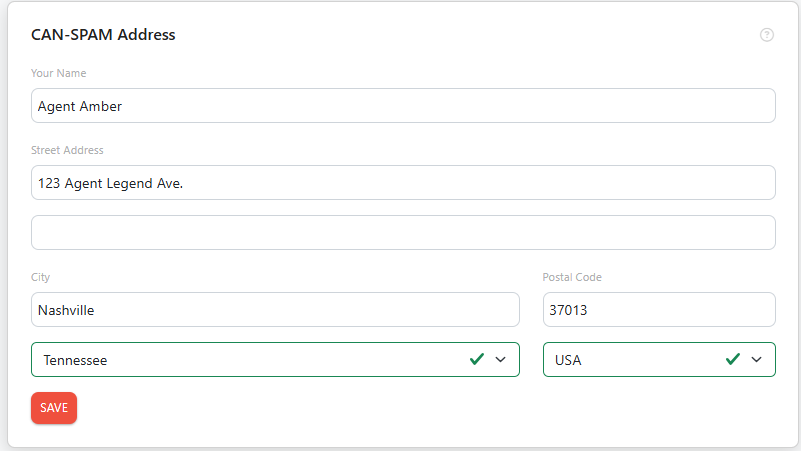Click the City label
This screenshot has width=801, height=451.
[40, 277]
